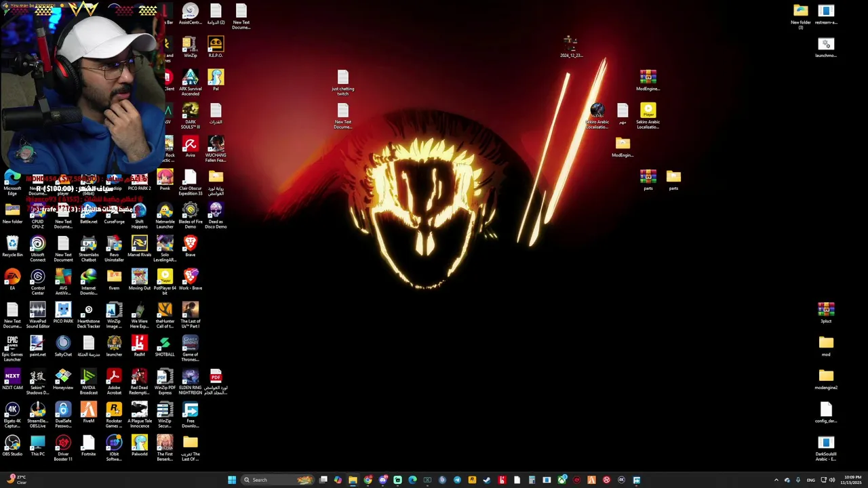Select the Ubisoft Connect desktop shortcut
The height and width of the screenshot is (488, 868).
click(37, 249)
